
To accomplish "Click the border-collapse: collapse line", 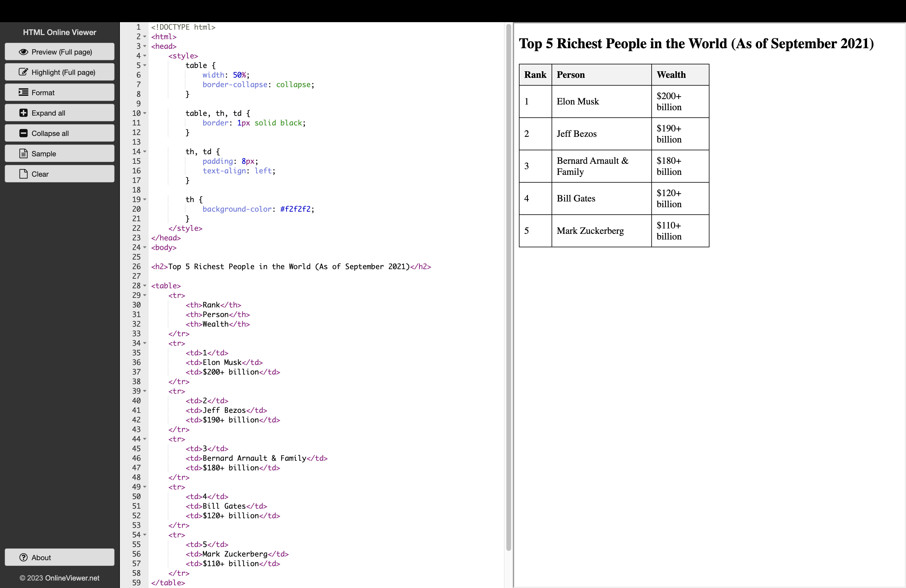I will tap(259, 84).
